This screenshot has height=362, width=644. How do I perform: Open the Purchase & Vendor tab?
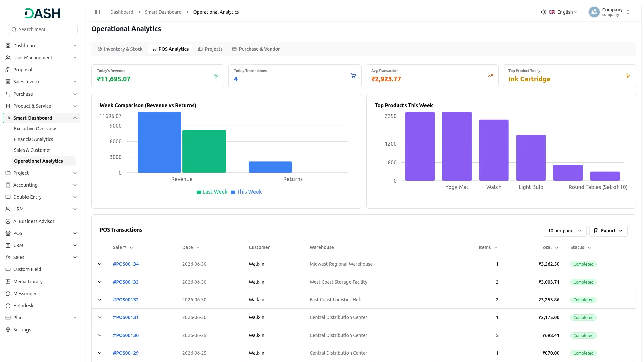[x=256, y=49]
